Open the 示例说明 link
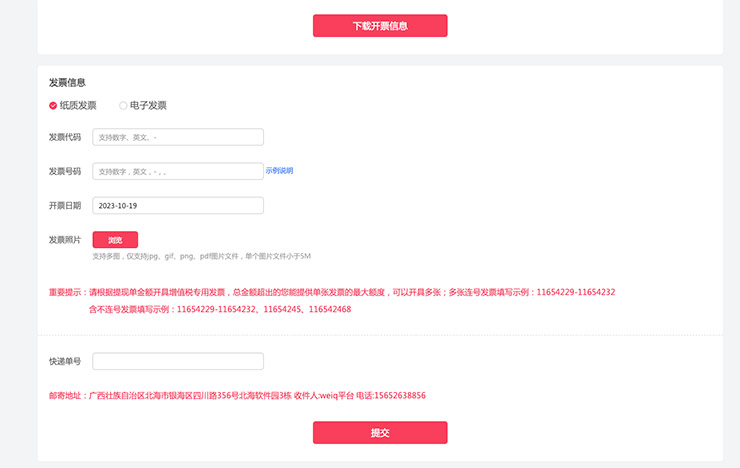This screenshot has width=740, height=468. coord(280,171)
